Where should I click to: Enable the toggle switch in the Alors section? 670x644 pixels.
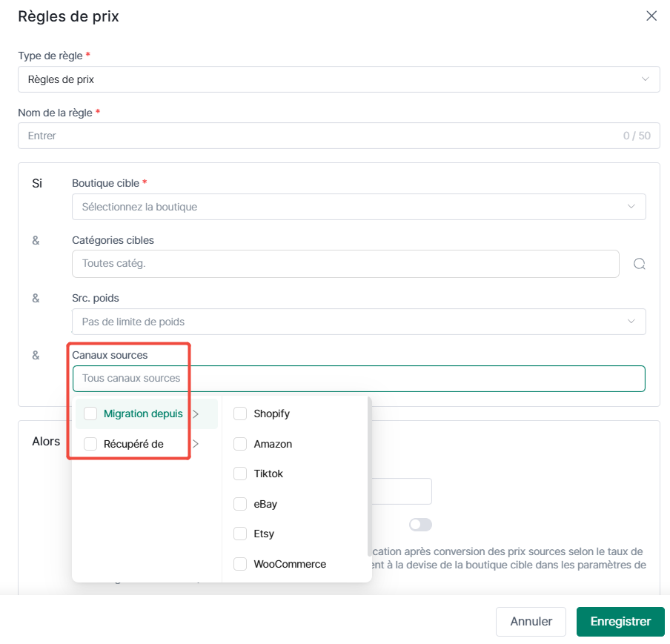(x=420, y=525)
